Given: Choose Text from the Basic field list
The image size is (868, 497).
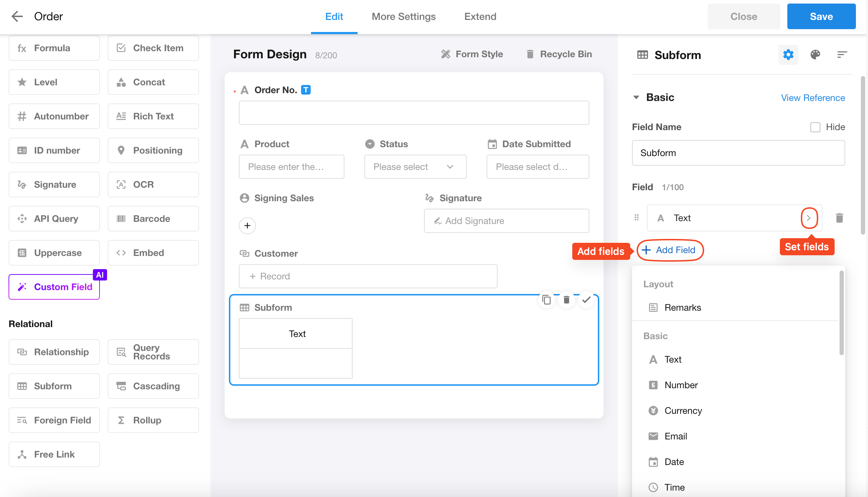Looking at the screenshot, I should (x=735, y=359).
